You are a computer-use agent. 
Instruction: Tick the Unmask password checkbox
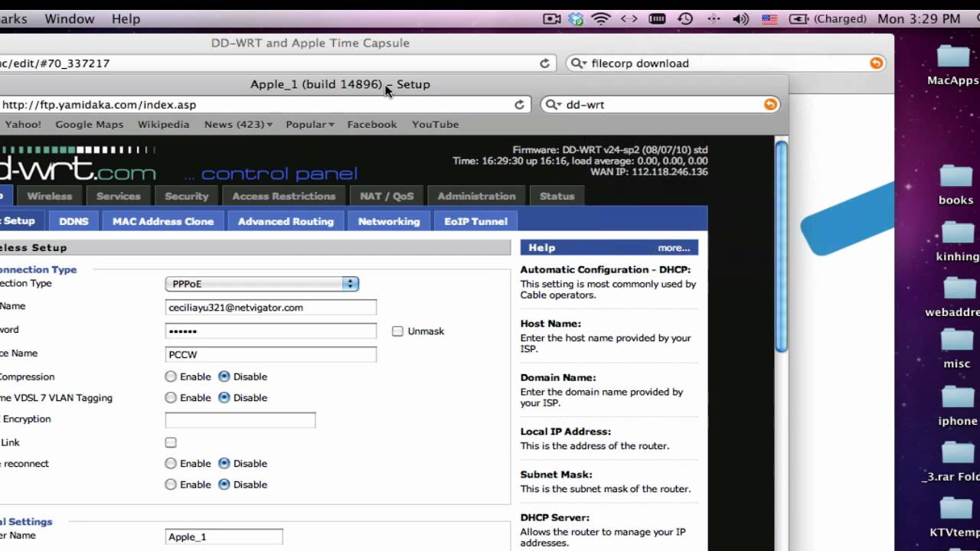[397, 331]
